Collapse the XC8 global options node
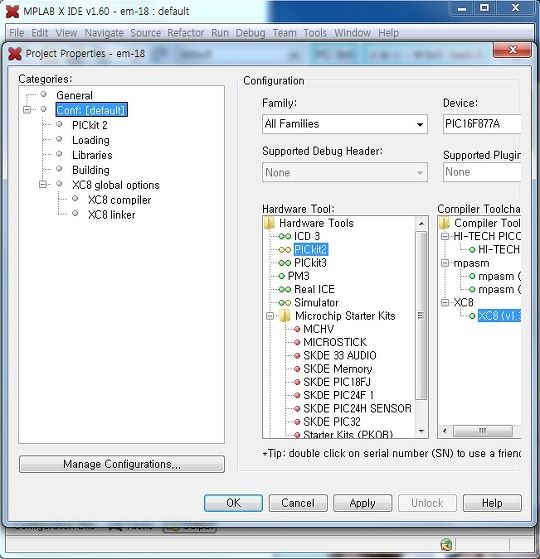 [43, 184]
